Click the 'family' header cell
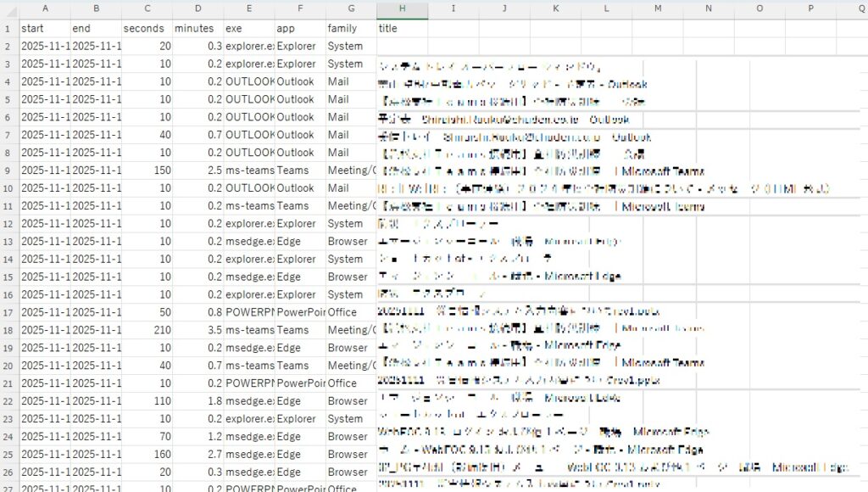This screenshot has height=492, width=868. [x=351, y=28]
